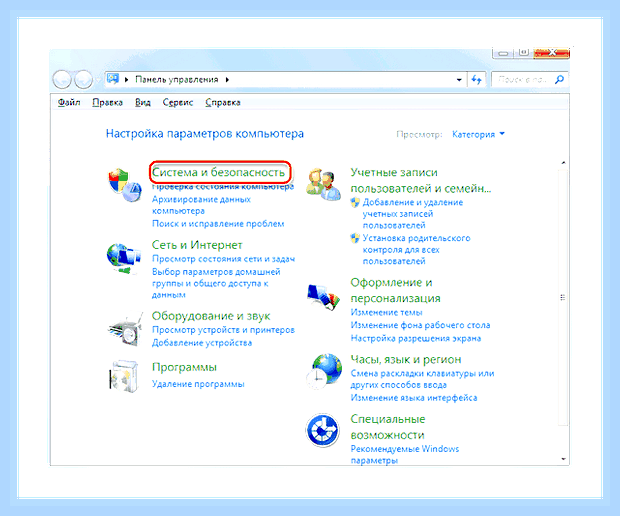The width and height of the screenshot is (620, 516).
Task: Open Поиск и исправление проблем link
Action: 218,224
